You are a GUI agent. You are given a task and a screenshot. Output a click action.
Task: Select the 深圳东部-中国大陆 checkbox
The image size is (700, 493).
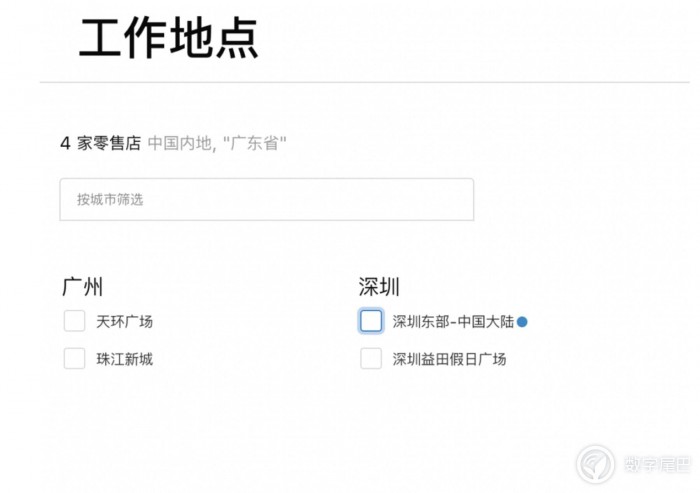[x=371, y=321]
